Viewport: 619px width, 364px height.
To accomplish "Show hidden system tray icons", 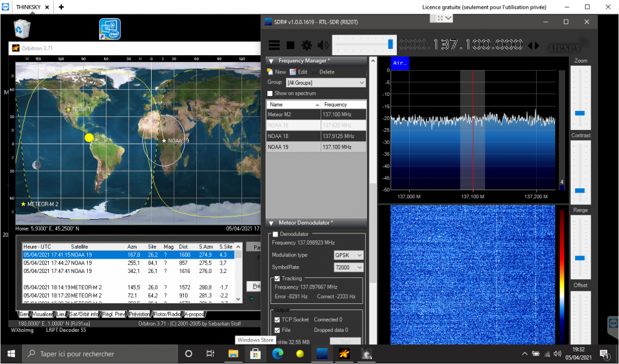I will [x=525, y=353].
